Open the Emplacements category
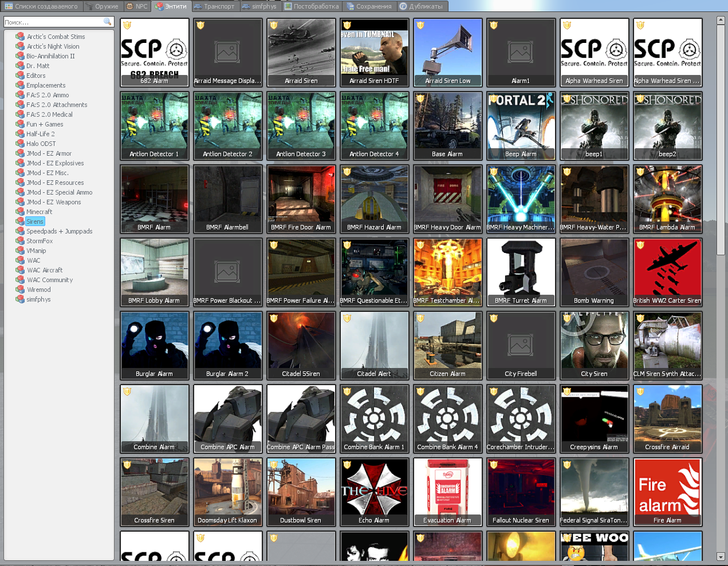The image size is (728, 566). (46, 85)
